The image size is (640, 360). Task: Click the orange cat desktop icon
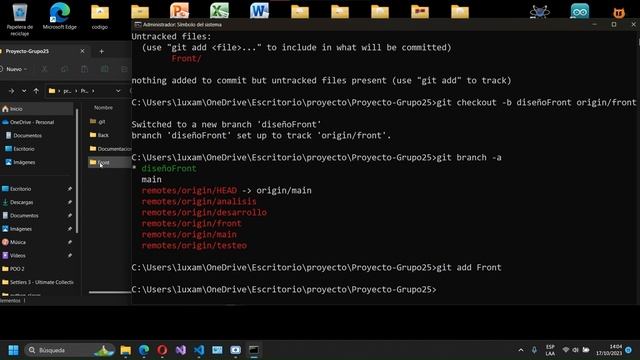coord(619,13)
